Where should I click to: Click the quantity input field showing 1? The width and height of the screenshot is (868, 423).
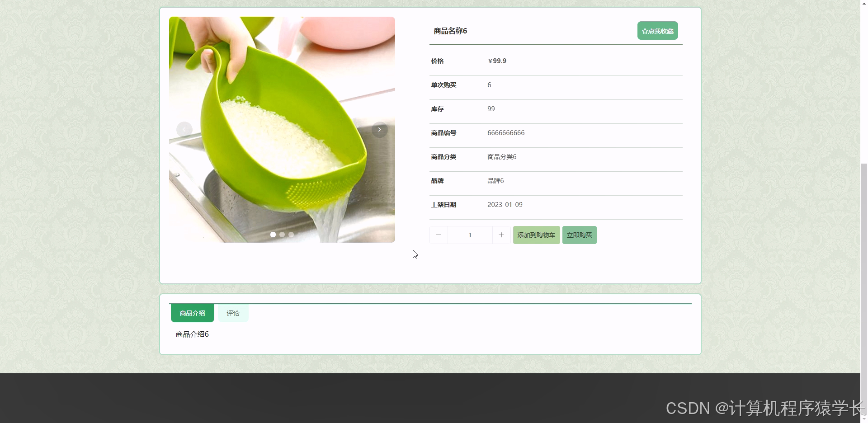[470, 235]
